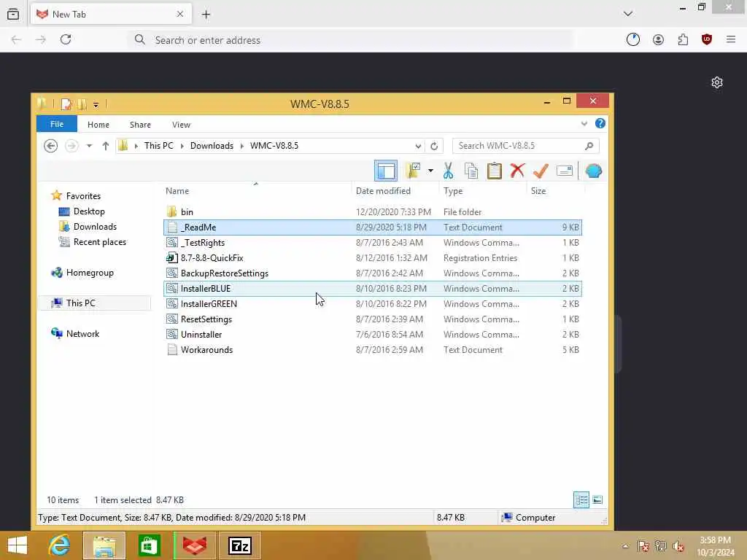747x560 pixels.
Task: Select the InstallerGREEN file
Action: (373, 303)
